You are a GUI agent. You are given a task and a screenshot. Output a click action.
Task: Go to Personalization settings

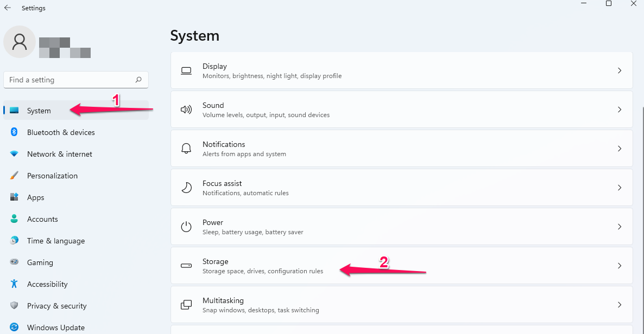click(x=76, y=176)
